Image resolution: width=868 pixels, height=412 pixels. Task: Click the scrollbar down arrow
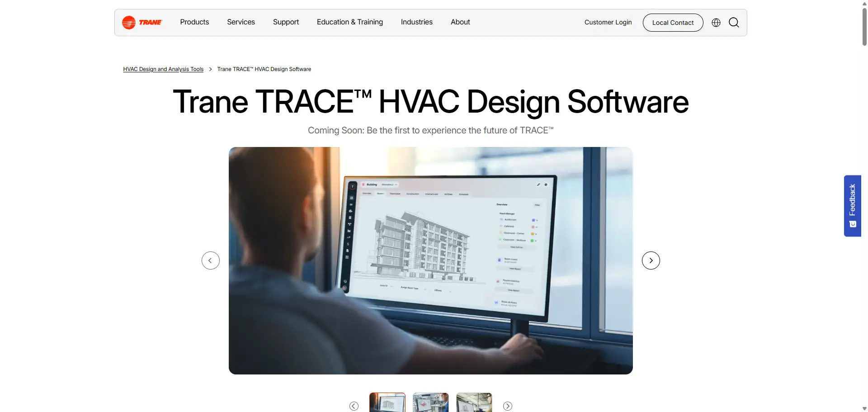click(x=864, y=409)
